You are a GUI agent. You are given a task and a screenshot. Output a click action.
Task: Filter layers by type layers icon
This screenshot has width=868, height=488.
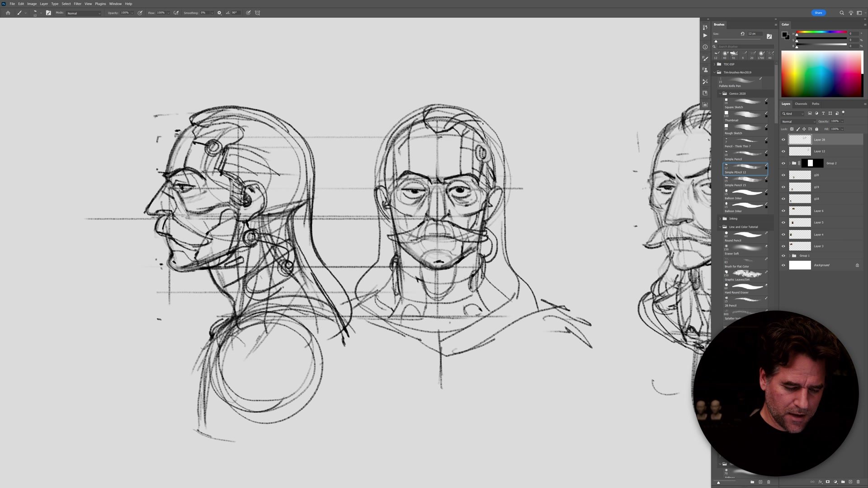pos(823,113)
